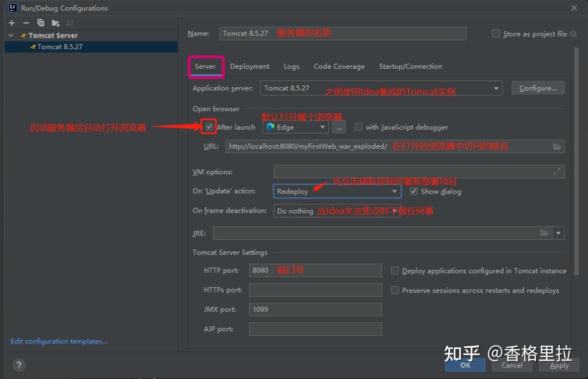
Task: Copy the Tomcat 8.5.27 configuration icon
Action: point(40,23)
